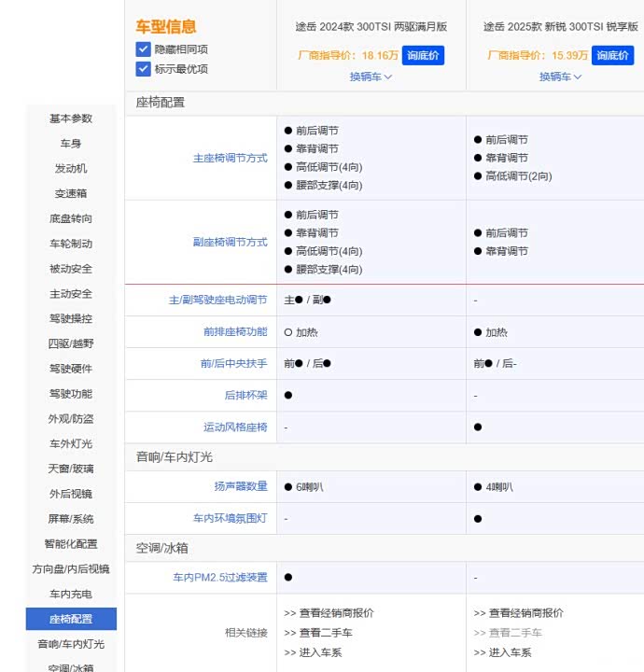
Task: Jump to 基本参数 section in sidebar
Action: pyautogui.click(x=71, y=119)
